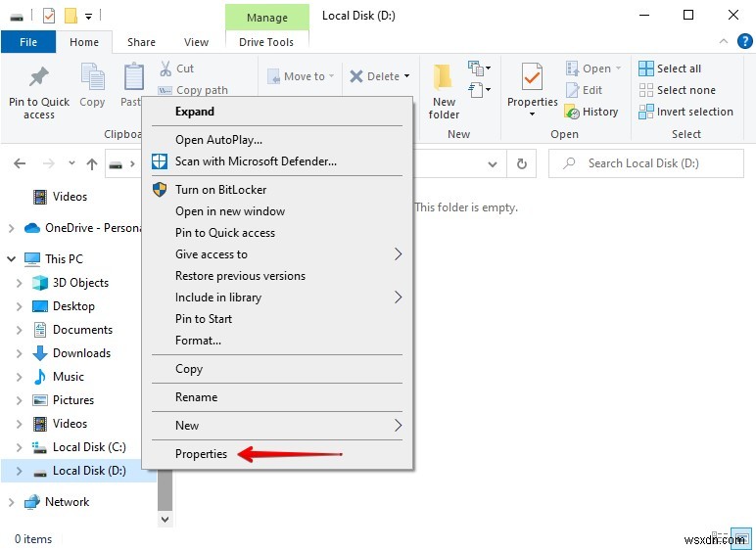This screenshot has height=550, width=756.
Task: Click the Copy path ribbon item
Action: 193,90
